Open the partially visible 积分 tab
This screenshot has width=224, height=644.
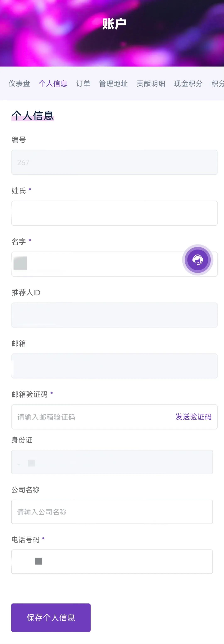point(218,83)
